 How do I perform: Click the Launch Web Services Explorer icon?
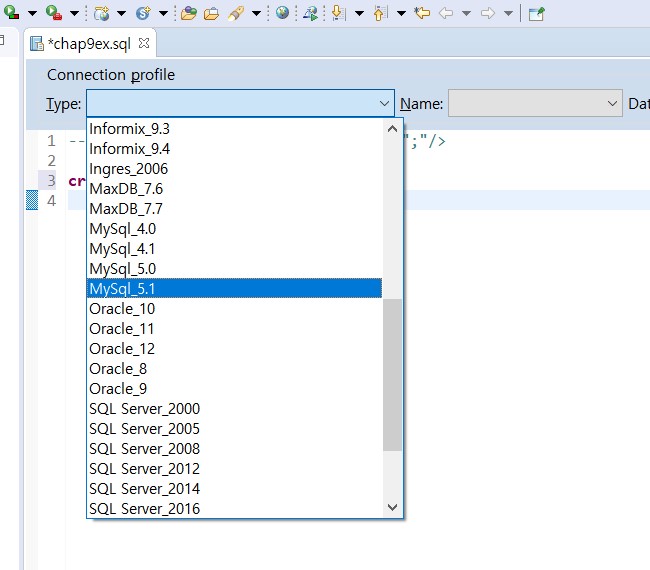310,13
